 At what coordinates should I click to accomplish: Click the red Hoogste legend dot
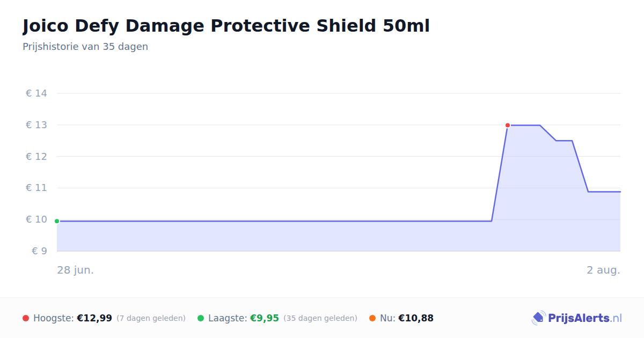tap(26, 318)
